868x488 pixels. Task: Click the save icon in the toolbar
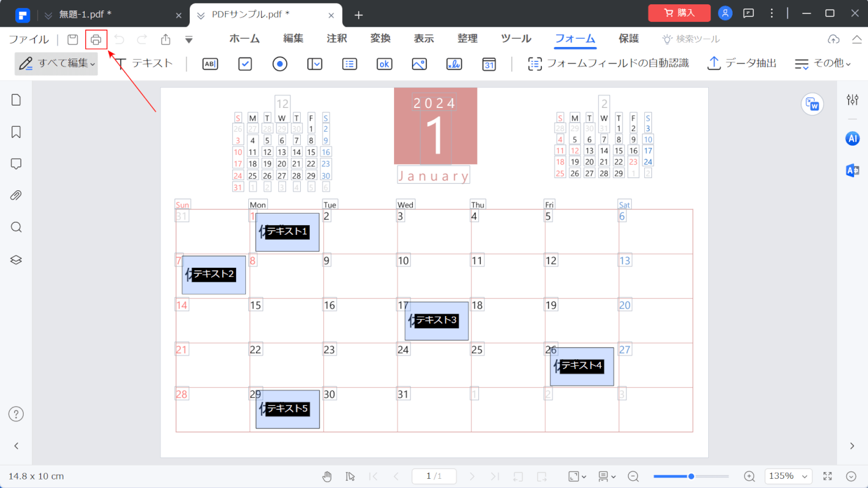coord(73,40)
